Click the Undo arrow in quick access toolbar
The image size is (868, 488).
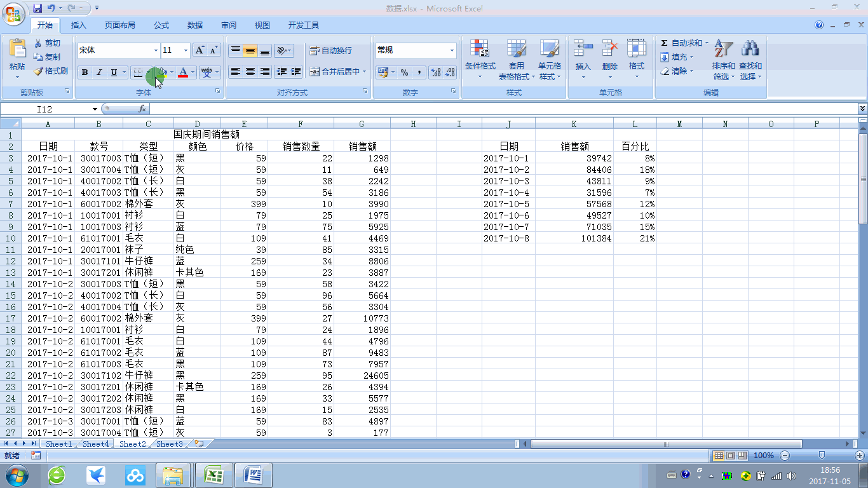pyautogui.click(x=50, y=8)
